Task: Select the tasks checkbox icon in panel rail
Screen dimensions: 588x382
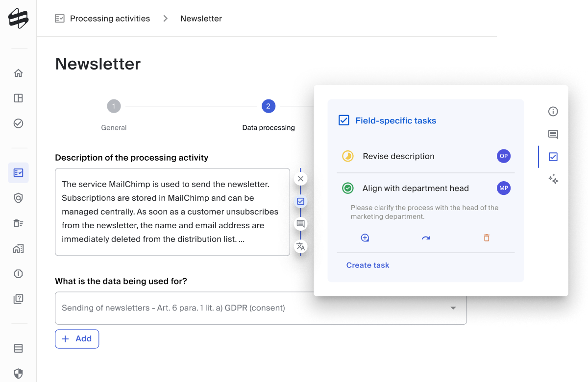Action: [553, 157]
